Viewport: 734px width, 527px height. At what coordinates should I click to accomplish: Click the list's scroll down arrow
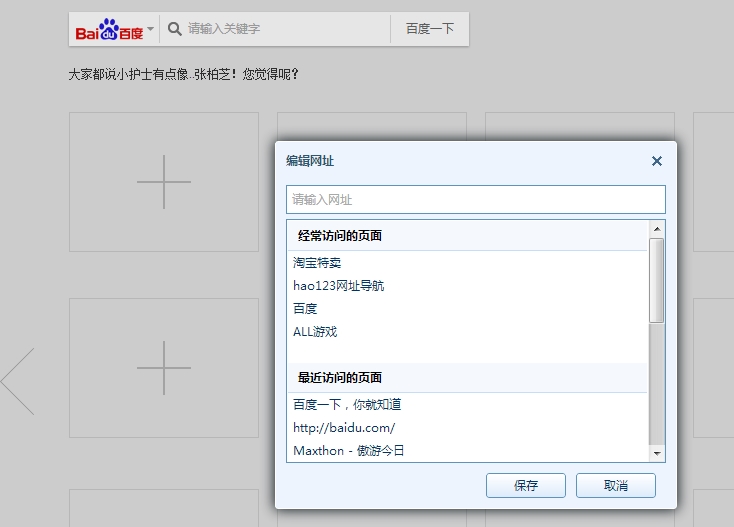click(x=657, y=453)
